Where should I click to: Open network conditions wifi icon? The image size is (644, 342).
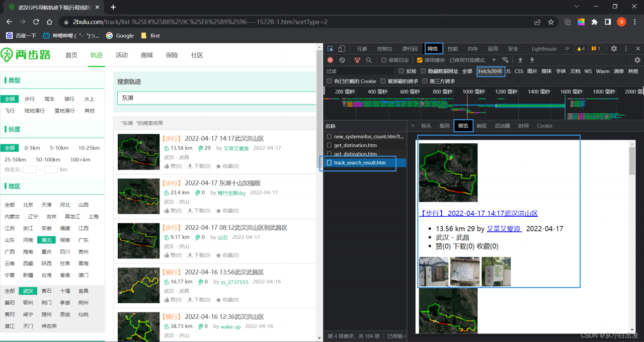505,60
